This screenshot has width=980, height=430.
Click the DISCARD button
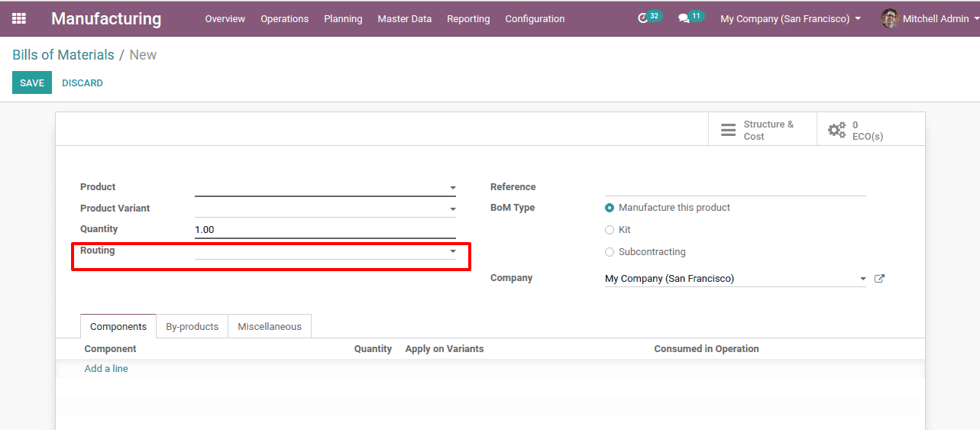coord(82,82)
